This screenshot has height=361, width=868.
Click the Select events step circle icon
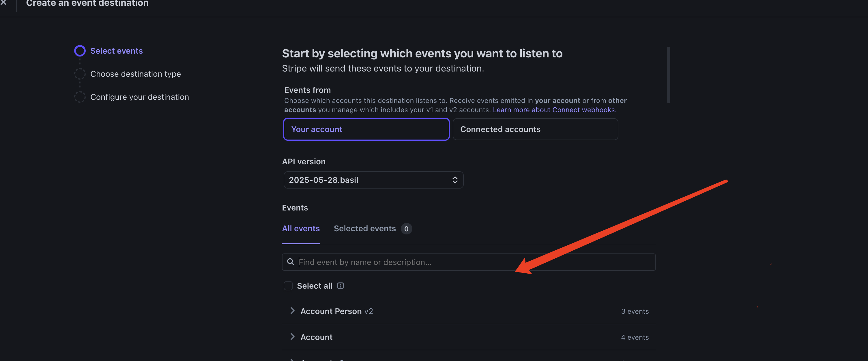point(80,51)
